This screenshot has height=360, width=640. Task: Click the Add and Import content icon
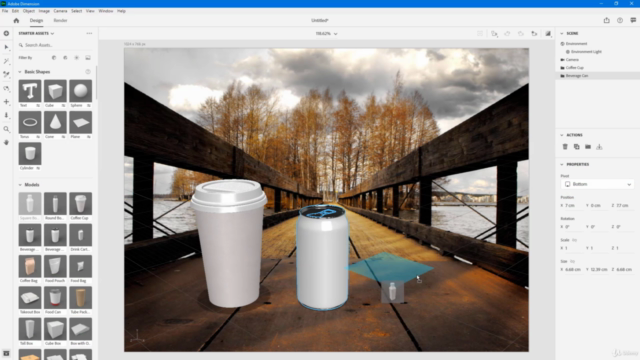click(7, 33)
